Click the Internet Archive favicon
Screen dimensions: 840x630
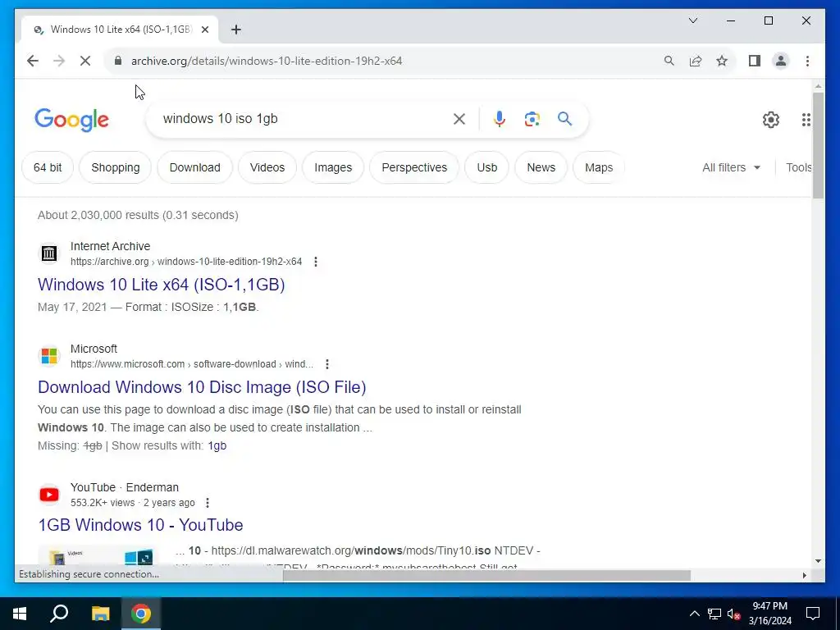(49, 253)
